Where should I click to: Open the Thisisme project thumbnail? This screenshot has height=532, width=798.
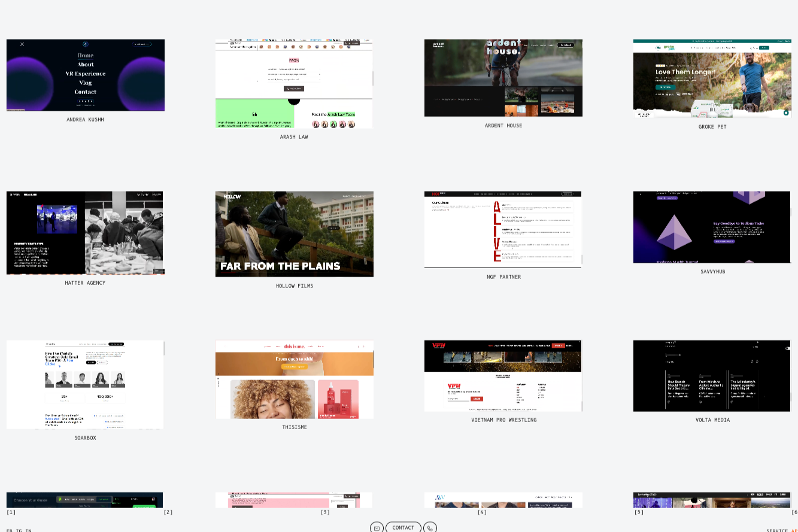pyautogui.click(x=295, y=379)
